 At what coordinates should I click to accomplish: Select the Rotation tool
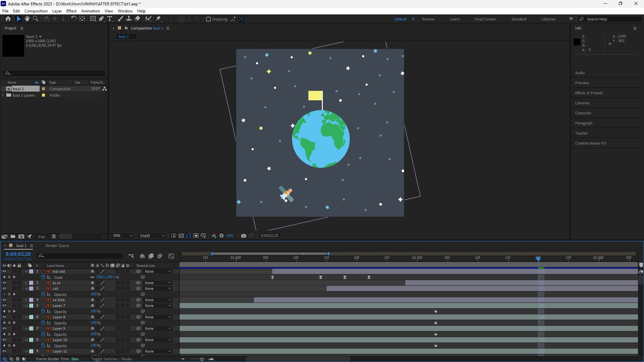(x=73, y=19)
